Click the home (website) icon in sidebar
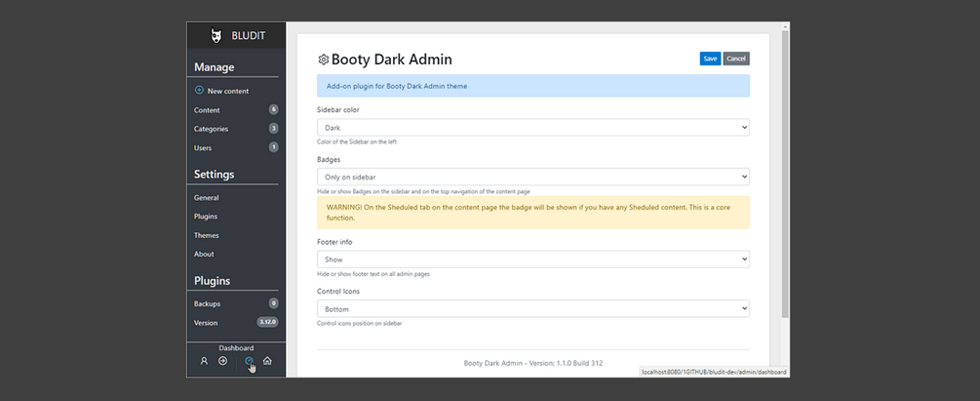Screen dimensions: 980x401 pos(267,361)
